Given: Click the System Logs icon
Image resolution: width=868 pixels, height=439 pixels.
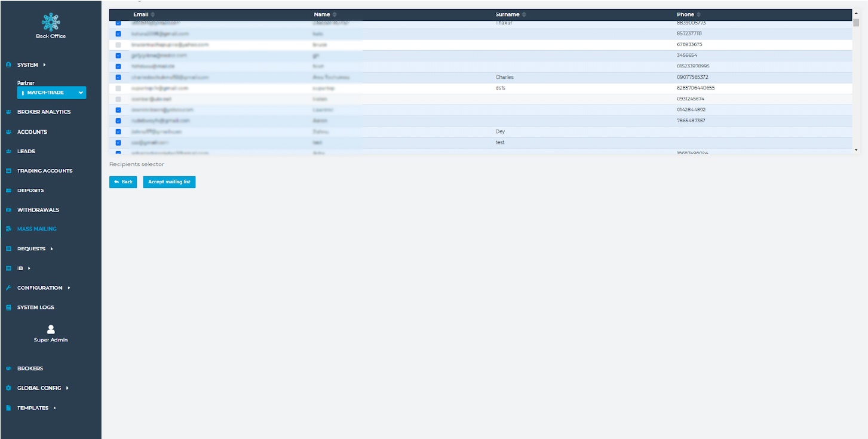Looking at the screenshot, I should [8, 307].
